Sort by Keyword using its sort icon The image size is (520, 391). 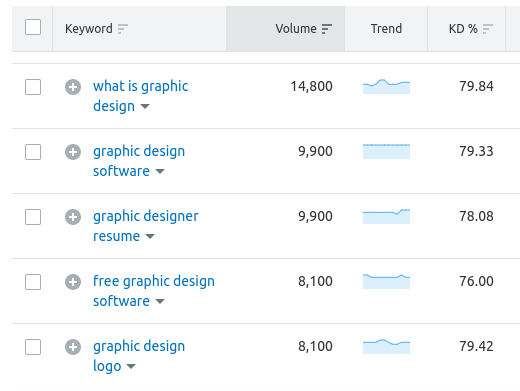pyautogui.click(x=123, y=29)
